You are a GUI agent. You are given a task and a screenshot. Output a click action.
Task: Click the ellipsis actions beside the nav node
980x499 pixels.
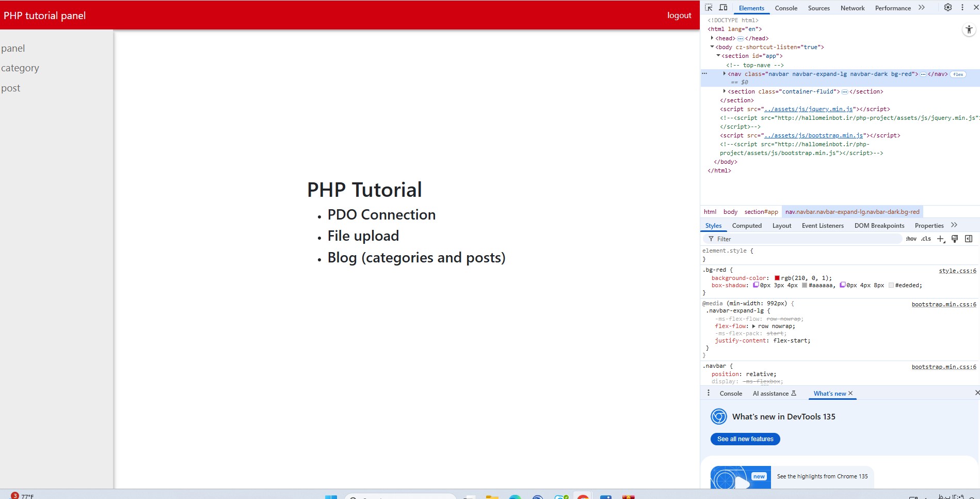pos(704,73)
